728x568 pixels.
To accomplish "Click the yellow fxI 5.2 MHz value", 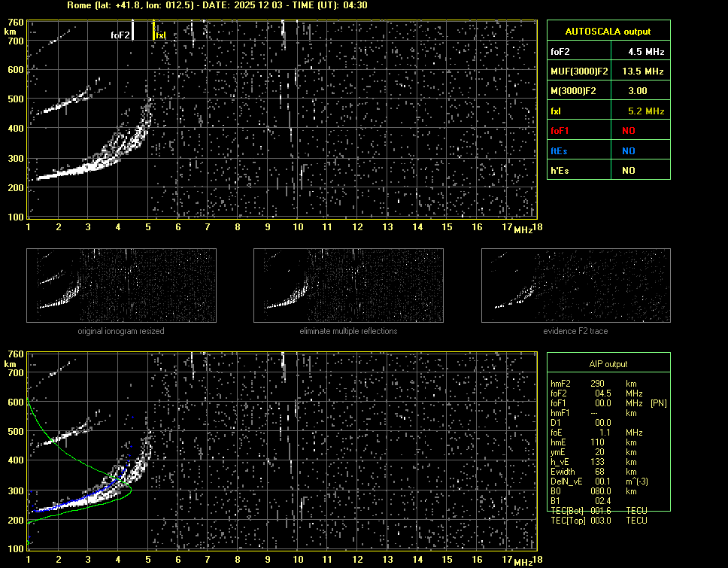I will point(639,111).
